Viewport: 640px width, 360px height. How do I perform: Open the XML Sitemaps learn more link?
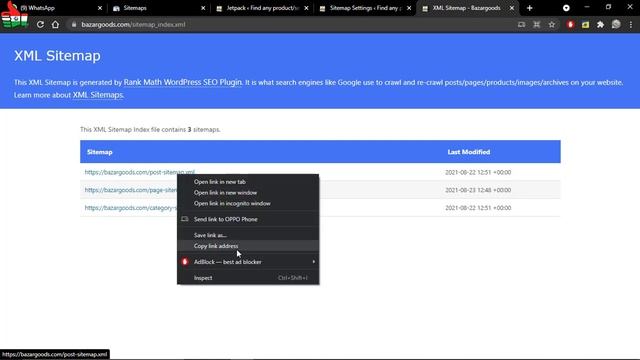tap(98, 95)
